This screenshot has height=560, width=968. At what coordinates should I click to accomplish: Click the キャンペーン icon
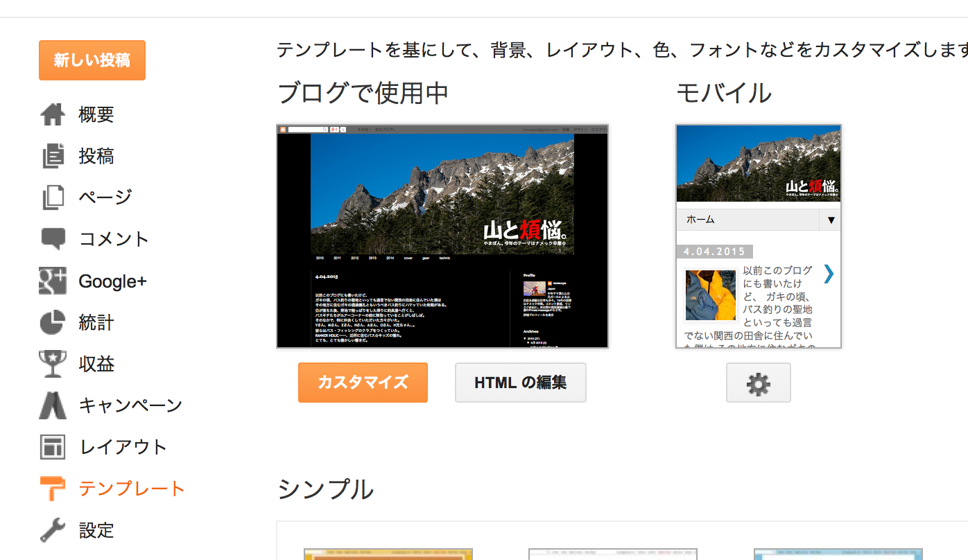click(x=53, y=405)
